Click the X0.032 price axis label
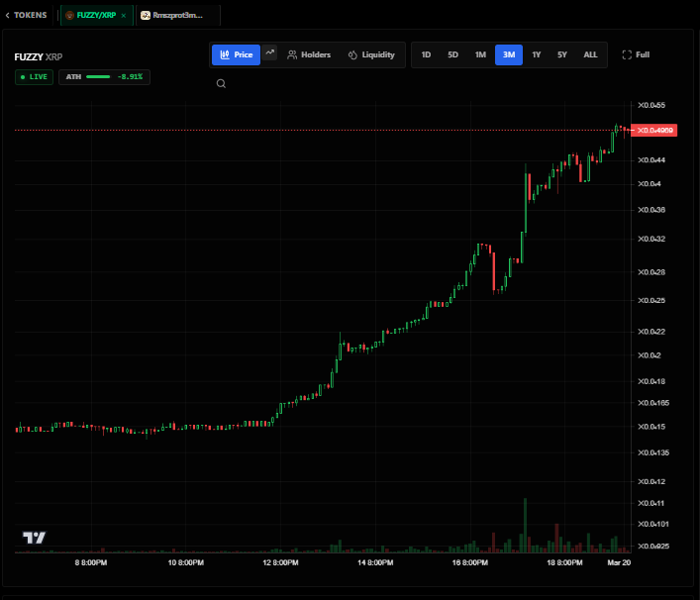Image resolution: width=700 pixels, height=600 pixels. [651, 239]
